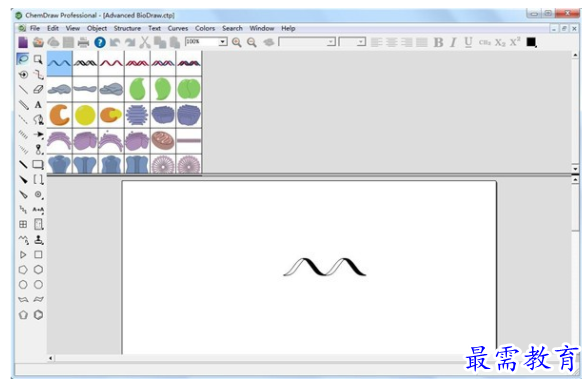Select the Marquee selection tool
Viewport: 587px width, 390px height.
(38, 59)
